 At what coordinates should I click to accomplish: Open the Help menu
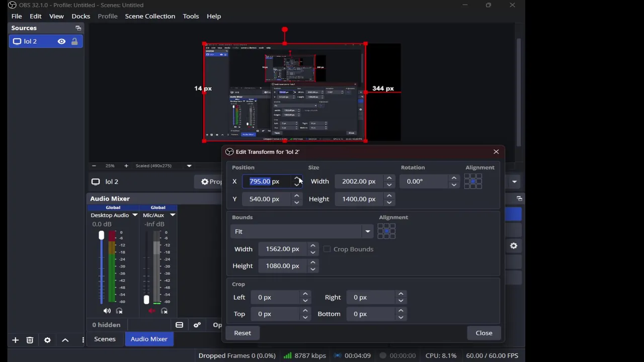[x=214, y=16]
